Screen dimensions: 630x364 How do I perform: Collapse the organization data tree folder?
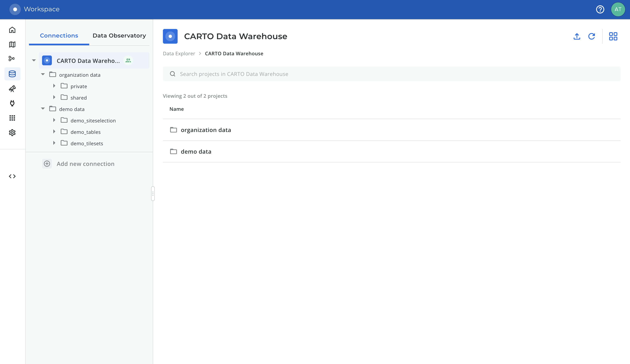[43, 74]
